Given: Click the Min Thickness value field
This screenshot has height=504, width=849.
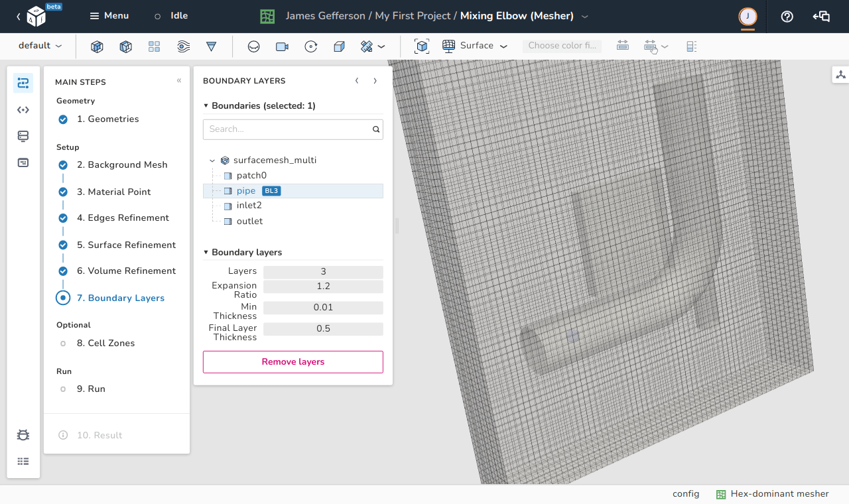Looking at the screenshot, I should [323, 308].
